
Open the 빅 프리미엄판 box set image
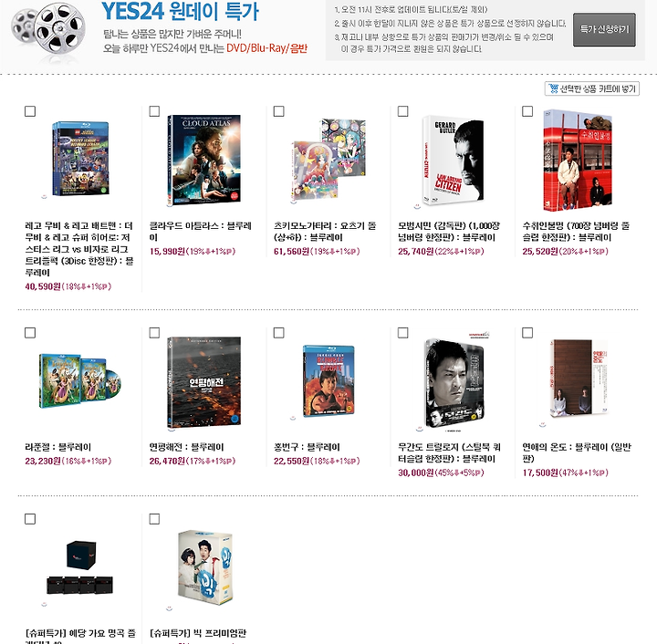205,567
